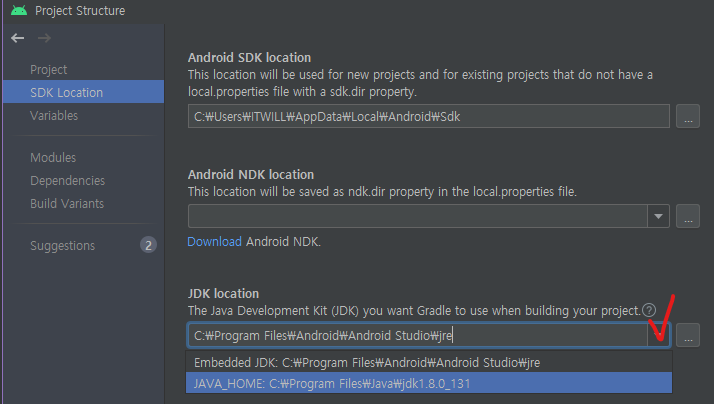Open JDK location help question mark
The width and height of the screenshot is (714, 404).
649,310
